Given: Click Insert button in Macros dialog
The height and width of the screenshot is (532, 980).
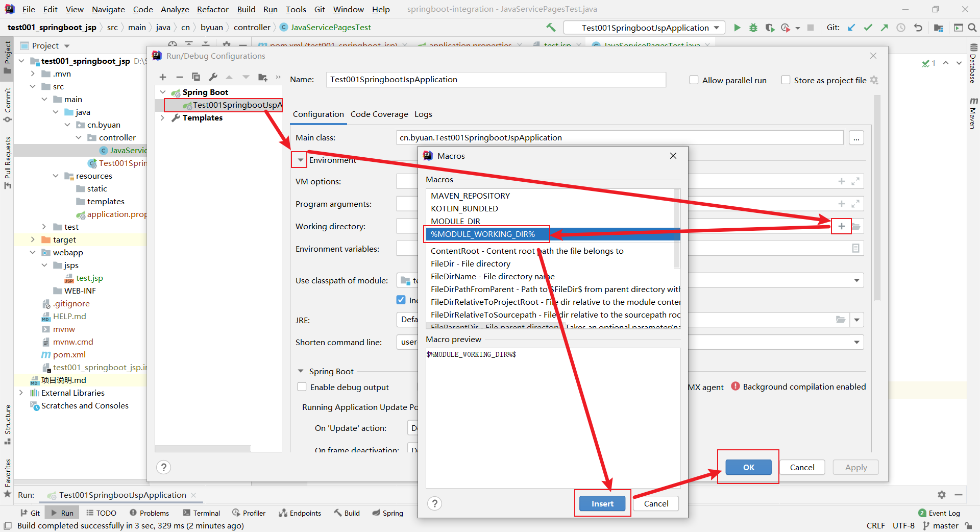Looking at the screenshot, I should 602,503.
